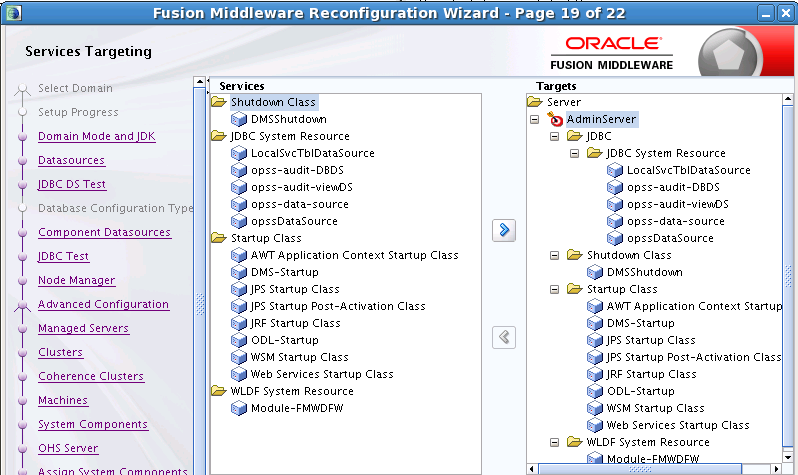
Task: Click the ODL-Startup cube icon in Targets
Action: point(595,391)
